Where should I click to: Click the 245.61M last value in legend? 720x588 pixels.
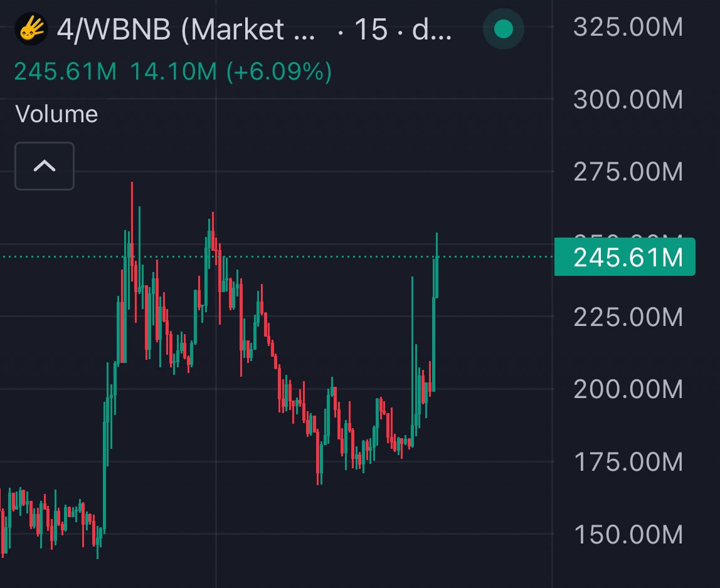click(x=65, y=71)
